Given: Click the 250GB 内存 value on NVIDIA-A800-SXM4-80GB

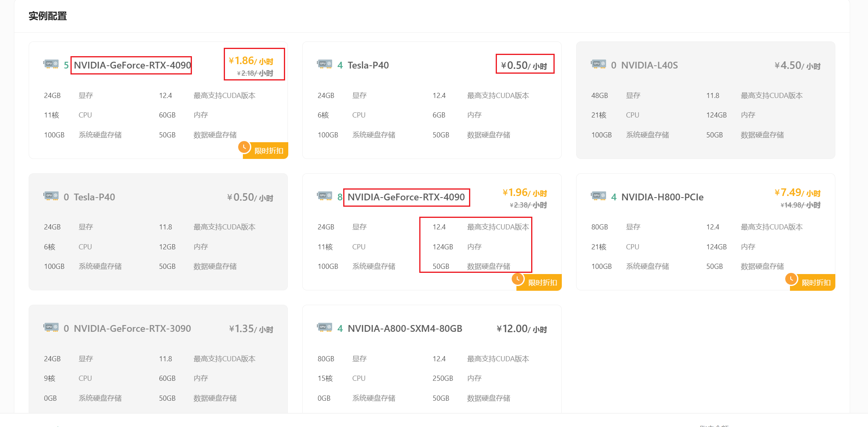Looking at the screenshot, I should pos(443,378).
